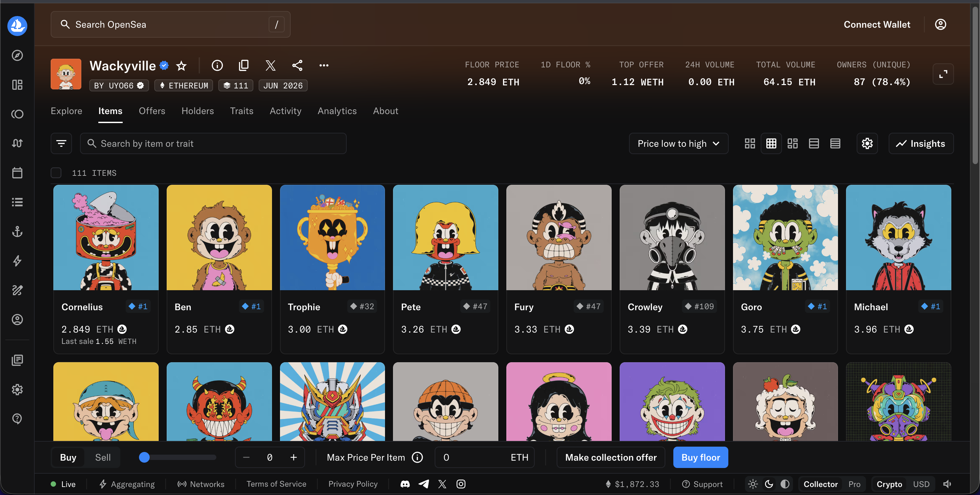Open the Offers tab
The width and height of the screenshot is (980, 495).
[152, 111]
